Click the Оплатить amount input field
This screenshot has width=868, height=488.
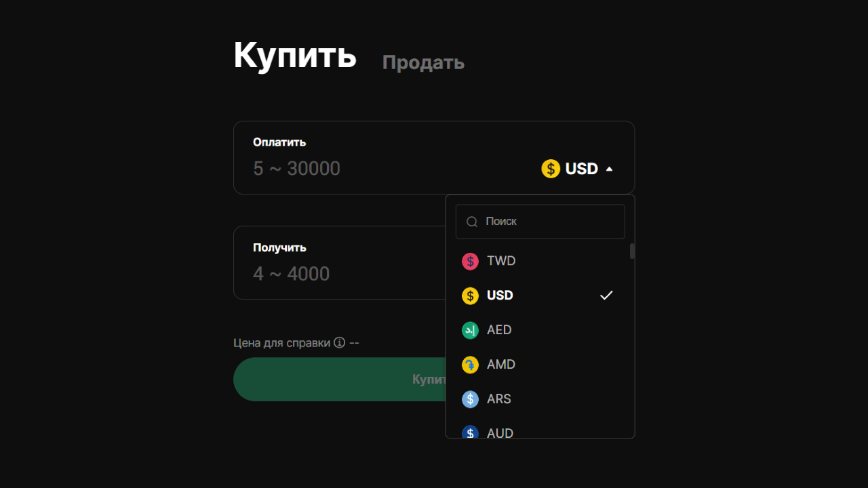click(x=380, y=169)
